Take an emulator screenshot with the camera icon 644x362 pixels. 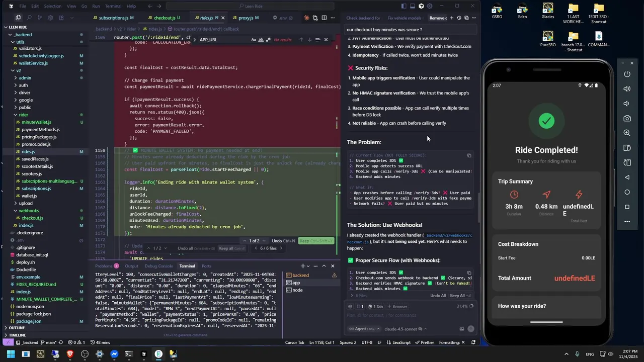627,119
